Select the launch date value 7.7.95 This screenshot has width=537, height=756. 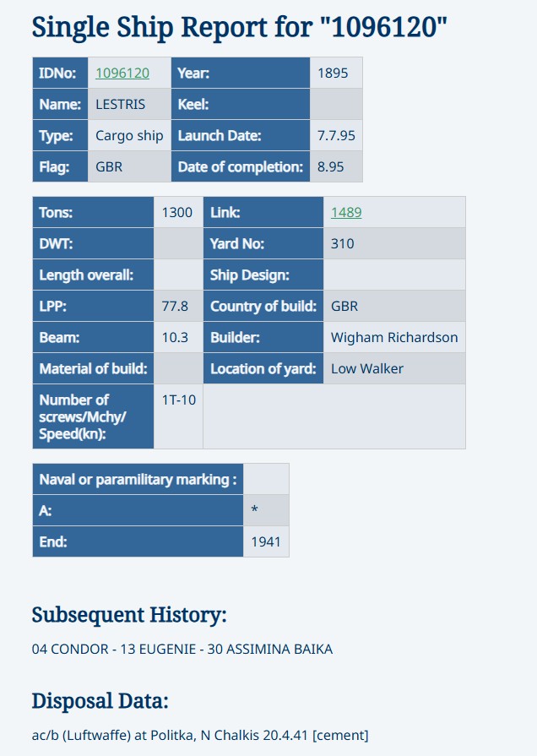335,136
